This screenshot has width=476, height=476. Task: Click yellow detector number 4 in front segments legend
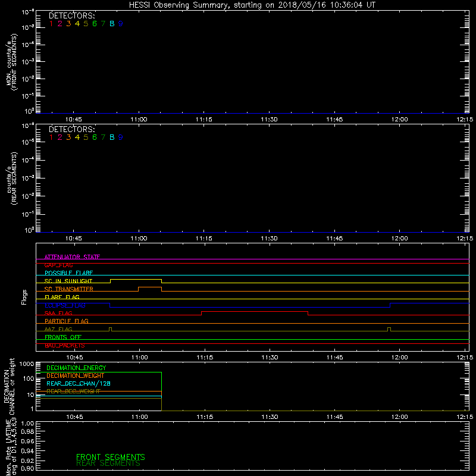tap(77, 24)
